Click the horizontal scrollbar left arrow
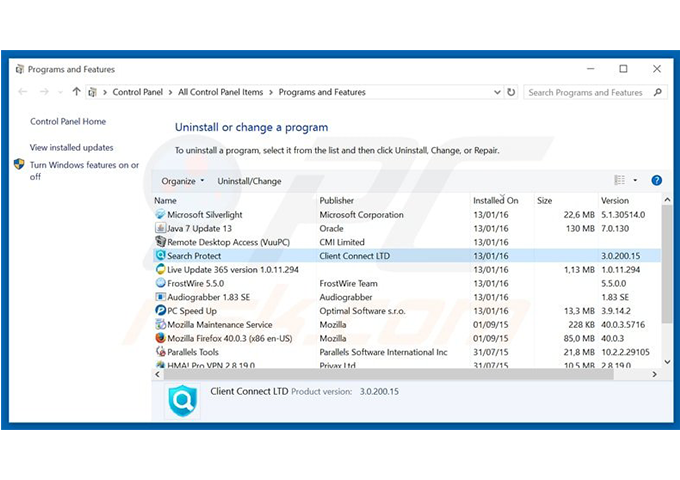 pos(157,374)
